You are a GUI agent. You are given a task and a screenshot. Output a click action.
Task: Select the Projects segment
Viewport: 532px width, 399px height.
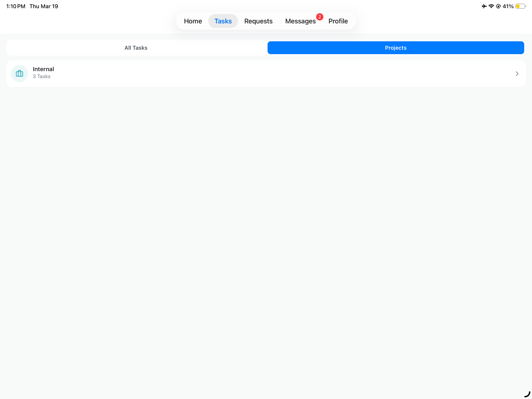tap(396, 48)
